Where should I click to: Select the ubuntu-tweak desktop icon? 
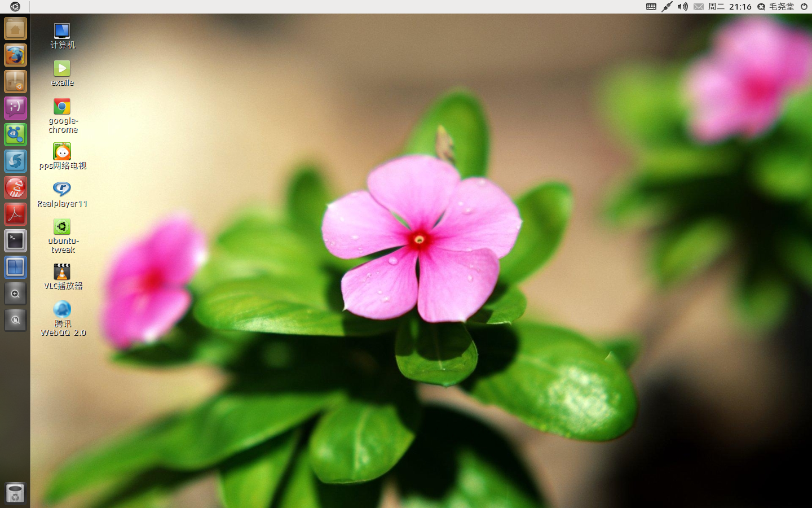click(x=63, y=236)
